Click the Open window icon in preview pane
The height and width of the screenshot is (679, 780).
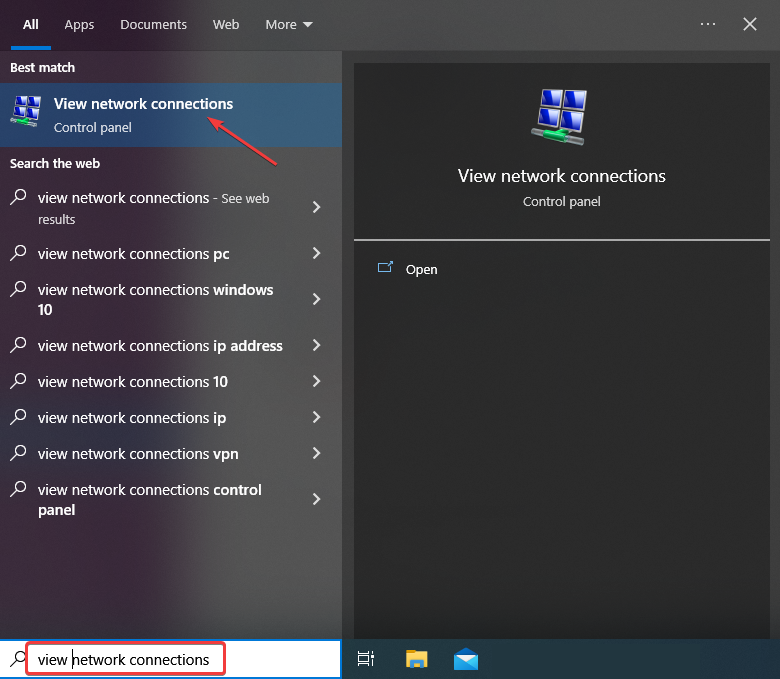pyautogui.click(x=385, y=268)
